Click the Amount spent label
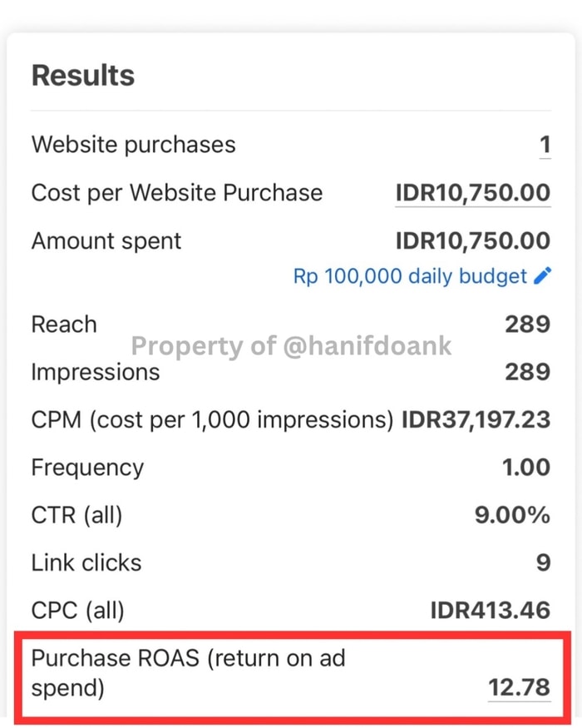 click(106, 241)
